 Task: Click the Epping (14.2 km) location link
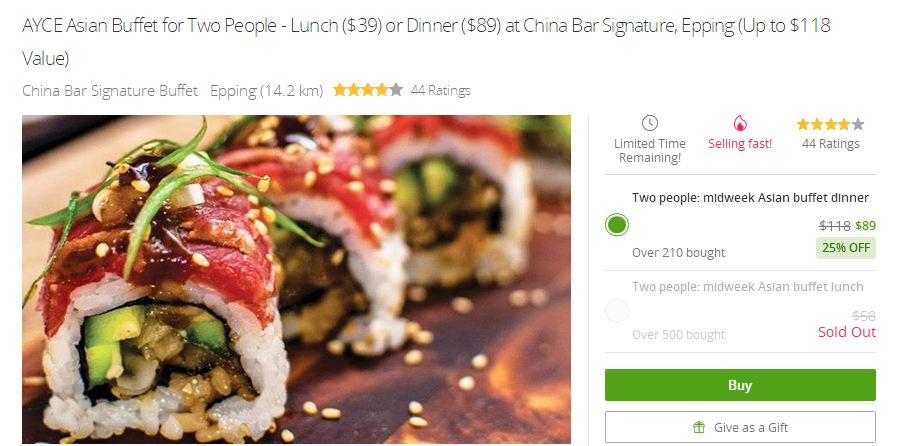tap(267, 90)
